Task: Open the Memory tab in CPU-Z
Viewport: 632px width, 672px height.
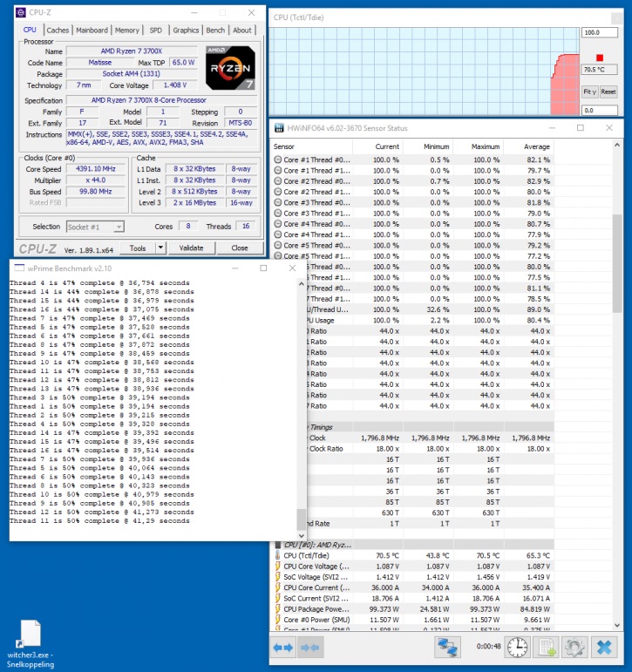Action: pyautogui.click(x=127, y=30)
